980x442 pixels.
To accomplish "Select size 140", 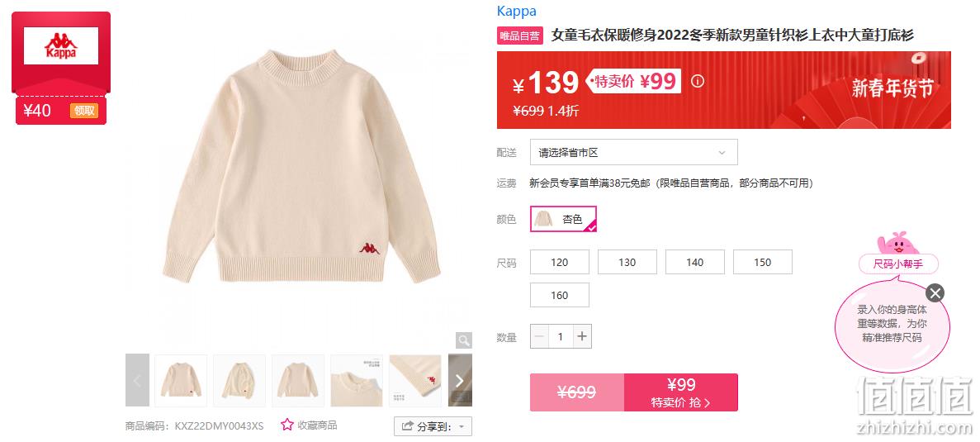I will (695, 262).
